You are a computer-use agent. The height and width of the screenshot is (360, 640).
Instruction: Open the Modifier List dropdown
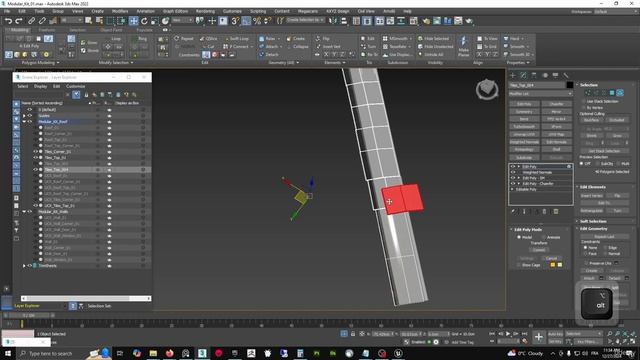coord(541,94)
